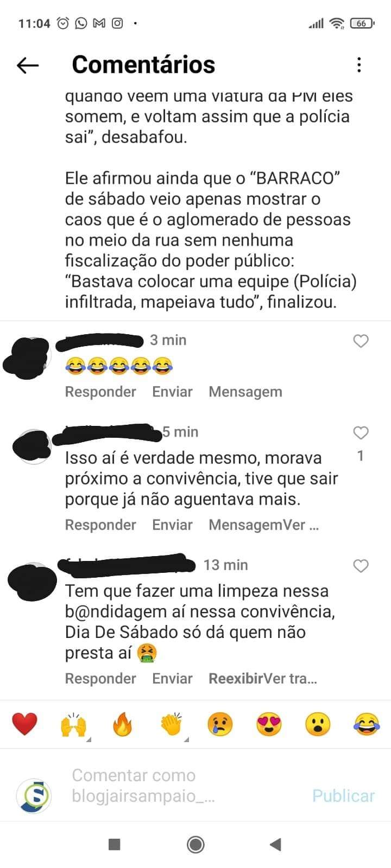The height and width of the screenshot is (868, 391).
Task: Like the 13 min comment about limpeza
Action: [x=361, y=566]
